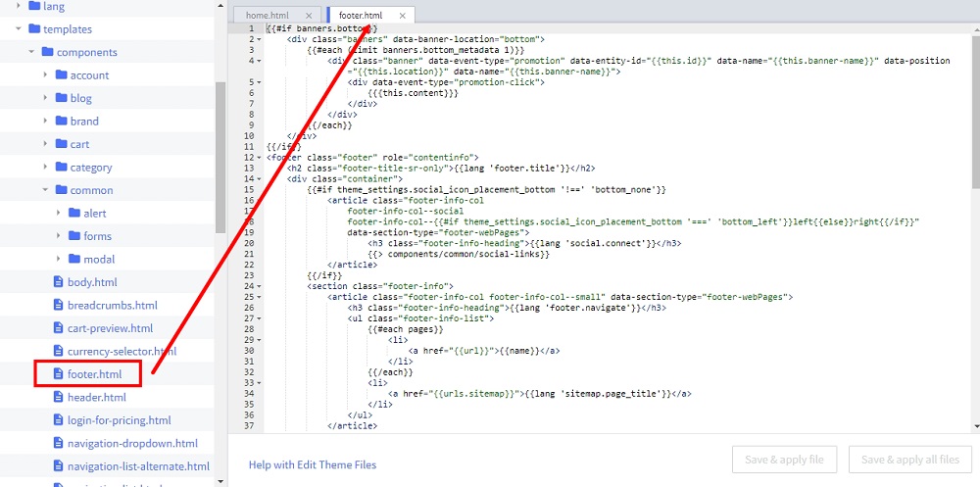Screen dimensions: 980x487
Task: Select the footer.html editor tab
Action: 360,16
